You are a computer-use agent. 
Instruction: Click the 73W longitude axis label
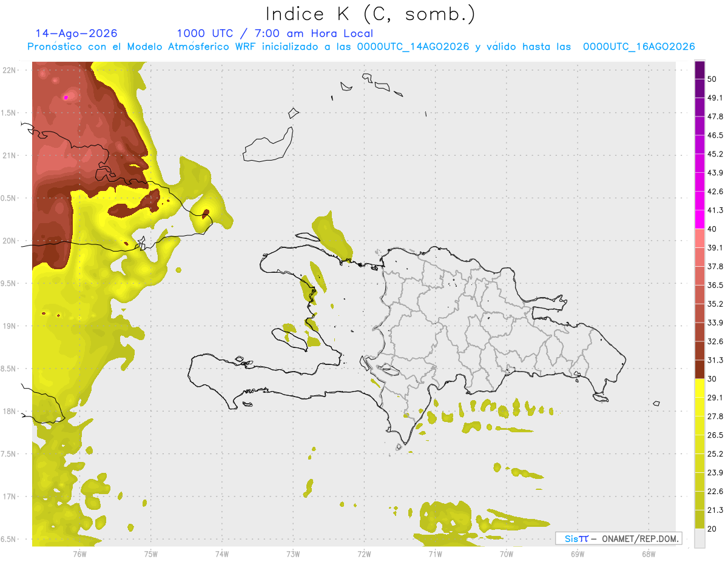(293, 554)
